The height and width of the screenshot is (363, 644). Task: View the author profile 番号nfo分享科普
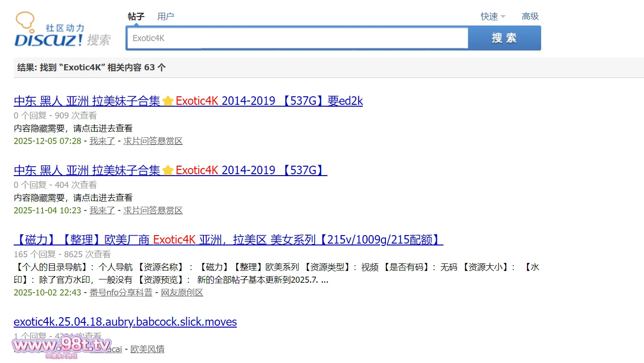tap(121, 293)
